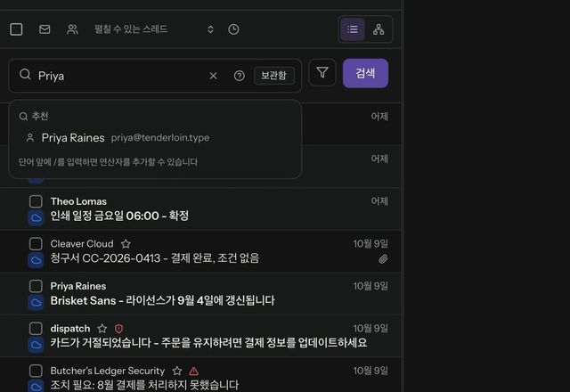Click red shield warning on dispatch row
This screenshot has height=392, width=570.
point(118,329)
